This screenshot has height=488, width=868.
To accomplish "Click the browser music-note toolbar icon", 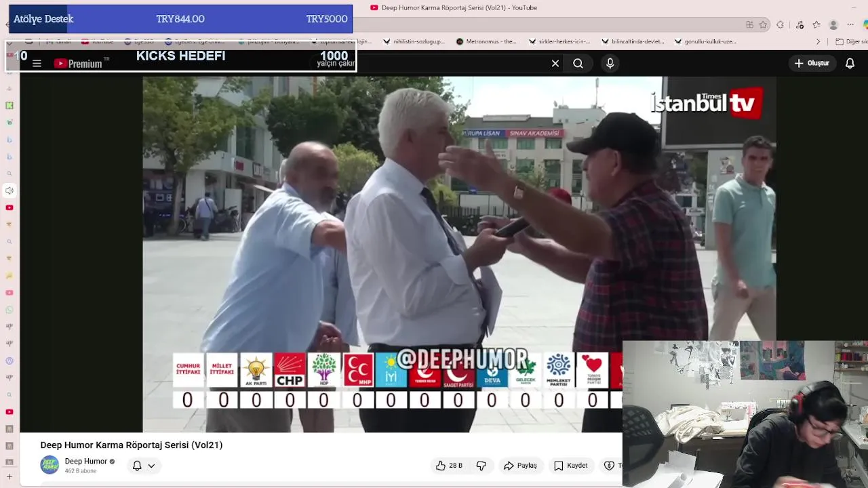I will coord(800,24).
